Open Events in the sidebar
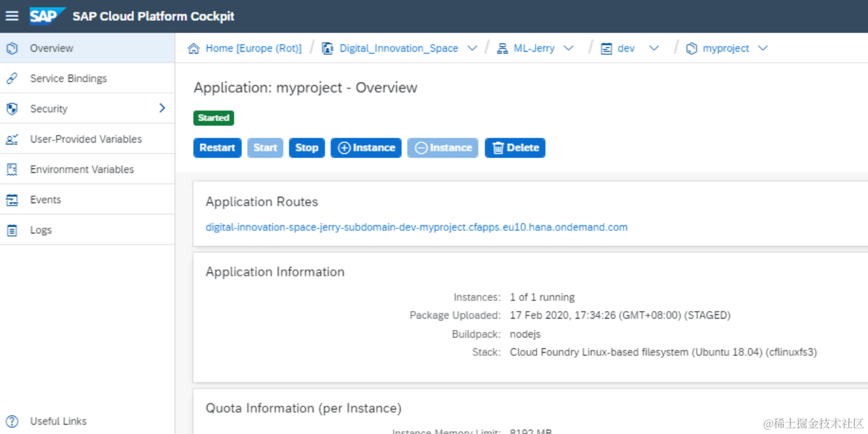This screenshot has width=868, height=434. pyautogui.click(x=87, y=199)
